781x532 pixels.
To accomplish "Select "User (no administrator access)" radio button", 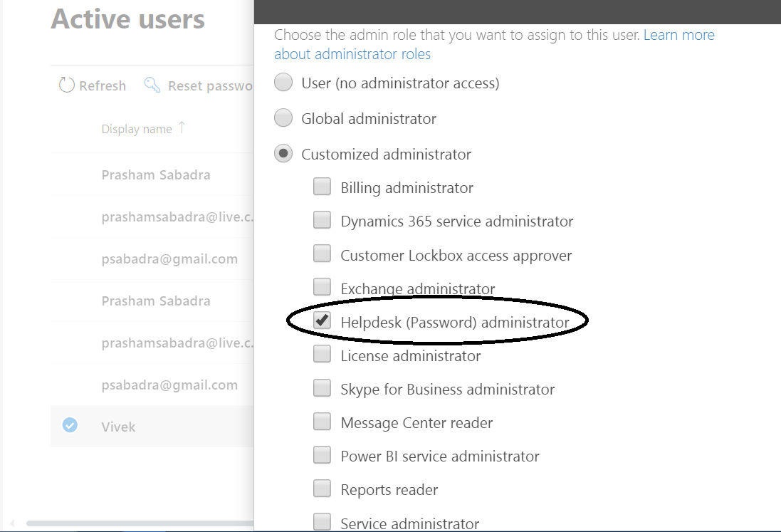I will 283,82.
